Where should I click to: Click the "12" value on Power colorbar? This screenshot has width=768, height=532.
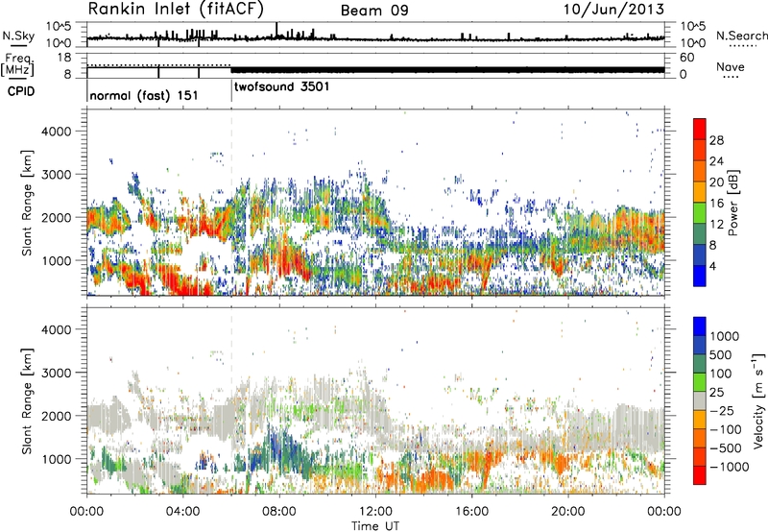click(716, 225)
